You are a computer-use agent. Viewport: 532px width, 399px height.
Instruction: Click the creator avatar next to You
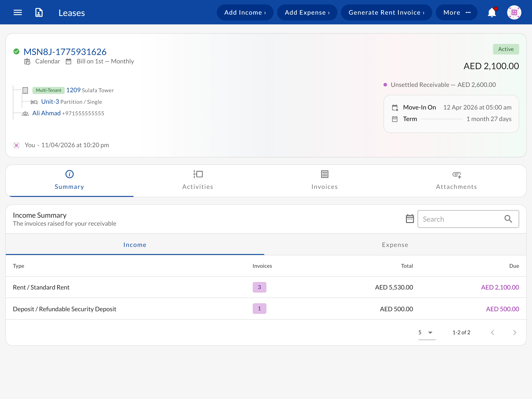16,145
